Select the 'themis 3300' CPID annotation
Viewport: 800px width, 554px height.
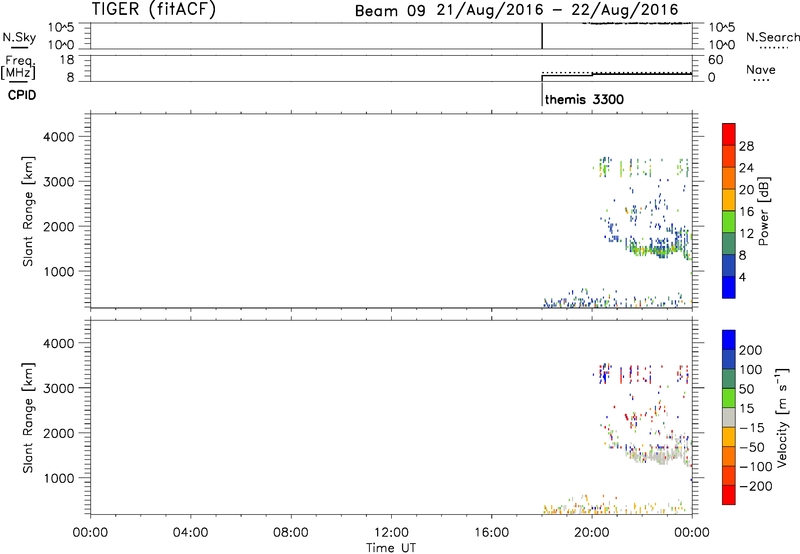point(584,99)
